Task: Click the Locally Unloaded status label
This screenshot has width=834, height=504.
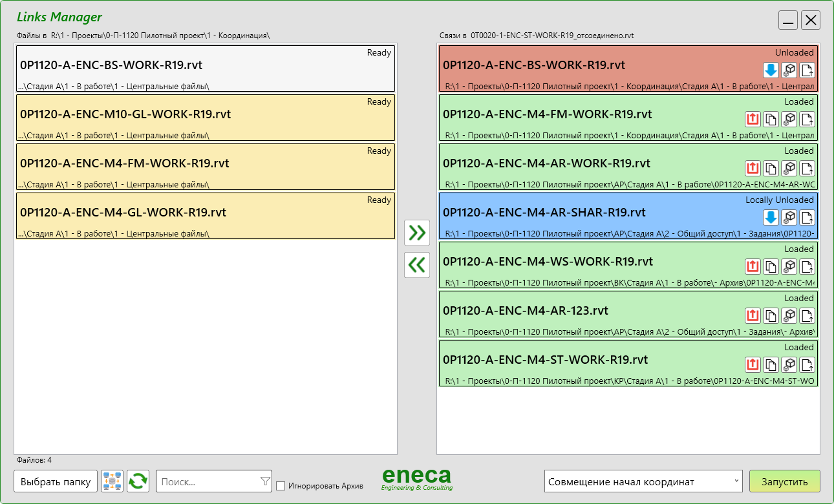Action: 780,200
